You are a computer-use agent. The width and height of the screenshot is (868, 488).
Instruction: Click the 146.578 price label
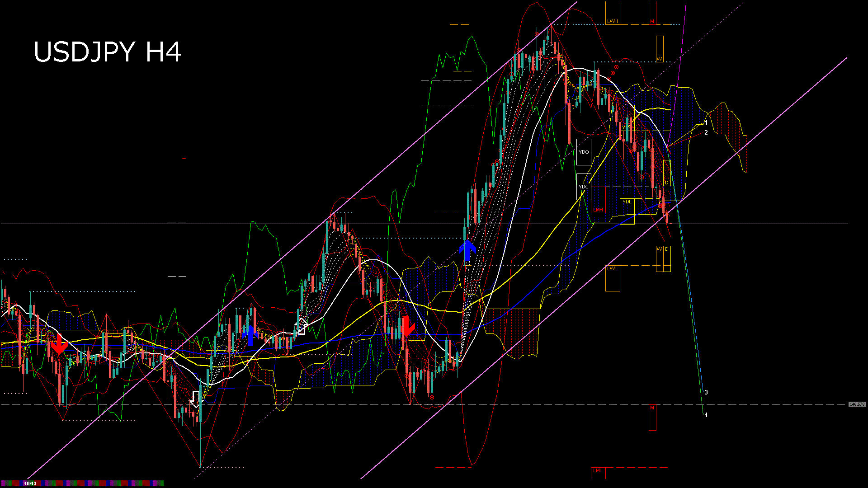pyautogui.click(x=857, y=404)
